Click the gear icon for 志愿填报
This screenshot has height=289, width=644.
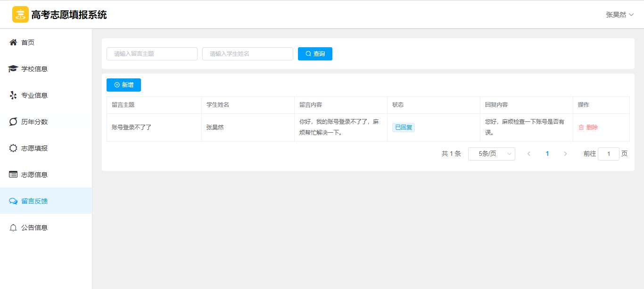point(13,148)
